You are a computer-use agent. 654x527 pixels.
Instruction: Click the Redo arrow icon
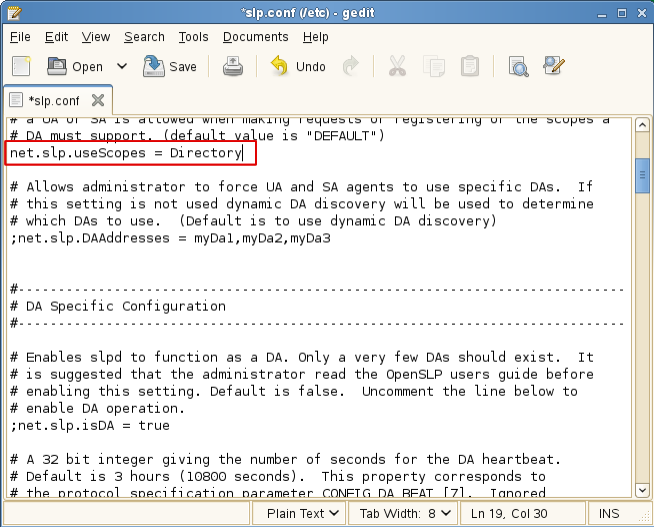pos(351,66)
